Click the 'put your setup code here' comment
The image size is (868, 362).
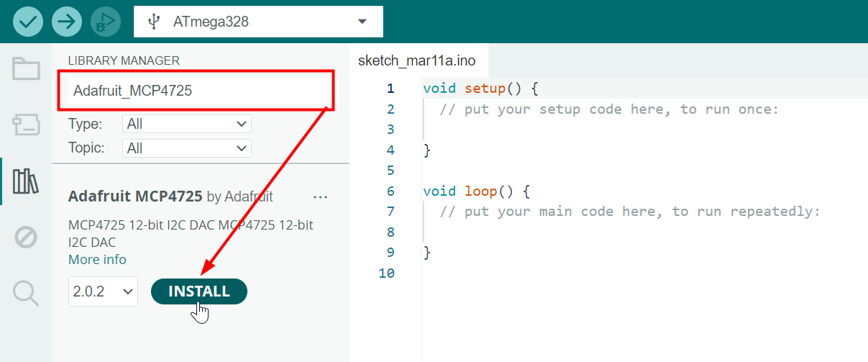coord(609,109)
